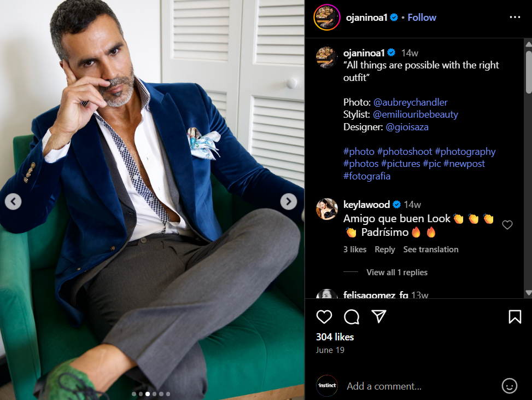Follow the ojaninoa1 account
Viewport: 532px width, 400px height.
pos(422,18)
